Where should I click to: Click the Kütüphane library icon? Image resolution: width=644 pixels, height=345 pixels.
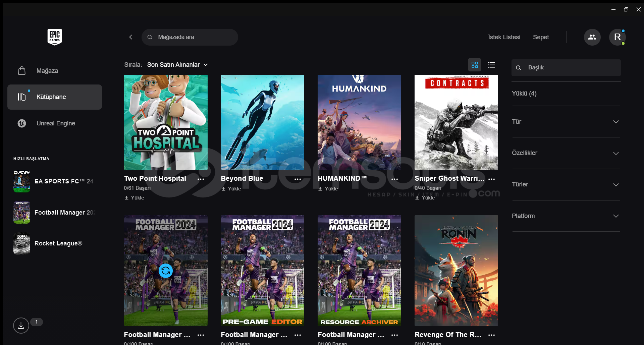(x=22, y=97)
